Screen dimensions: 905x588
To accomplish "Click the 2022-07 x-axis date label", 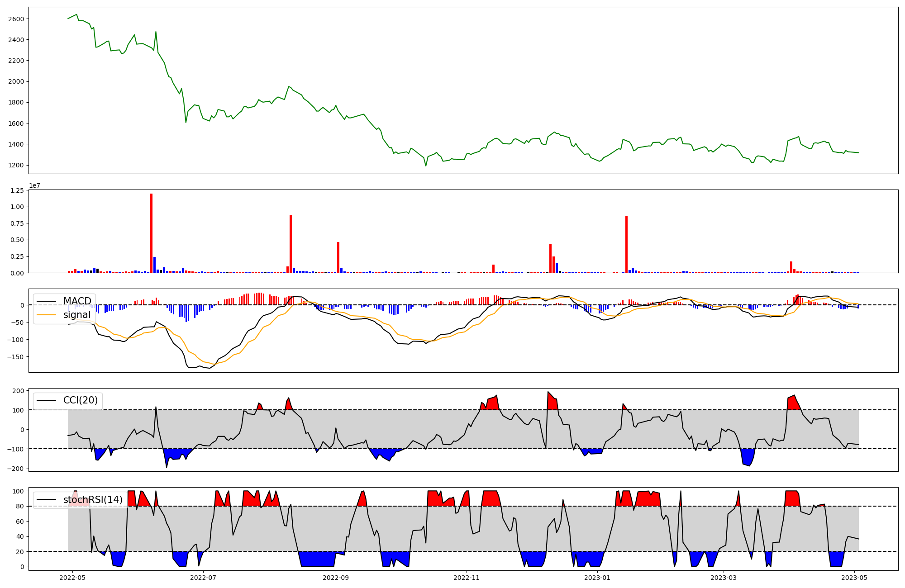I will point(204,578).
